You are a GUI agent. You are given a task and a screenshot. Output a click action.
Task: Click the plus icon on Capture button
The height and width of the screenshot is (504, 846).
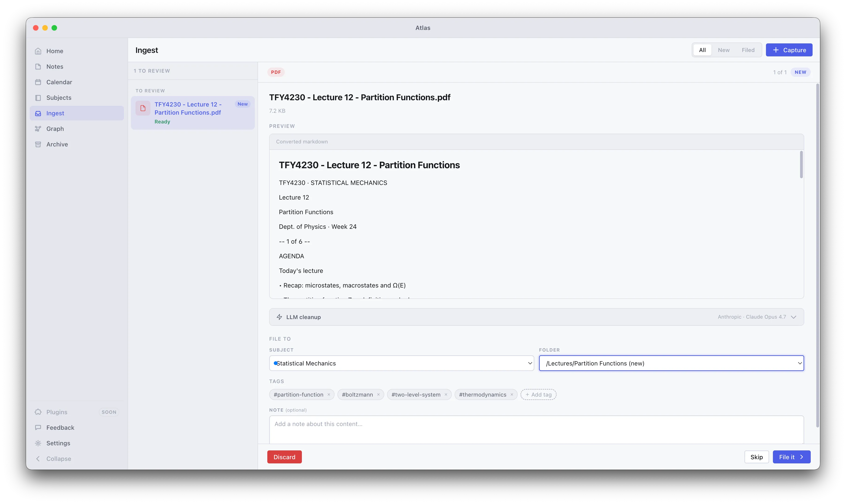click(x=776, y=50)
